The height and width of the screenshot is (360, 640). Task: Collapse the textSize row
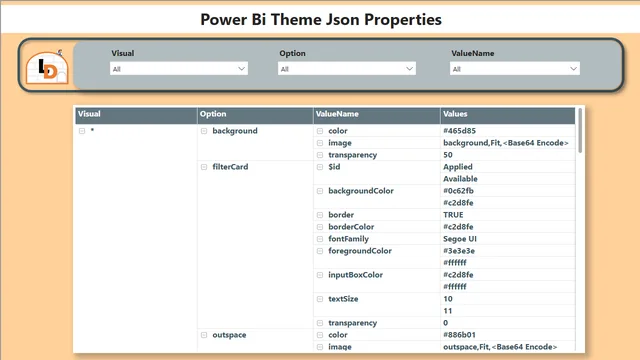tap(320, 299)
